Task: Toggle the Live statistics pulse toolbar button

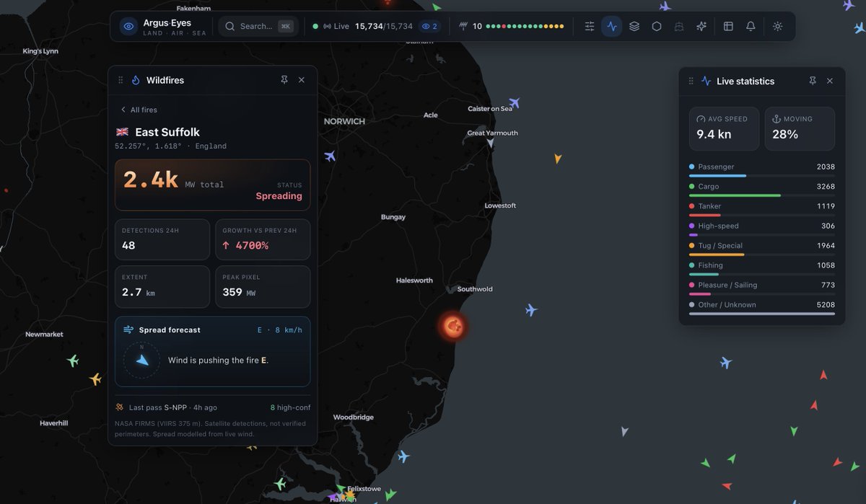Action: pyautogui.click(x=612, y=27)
